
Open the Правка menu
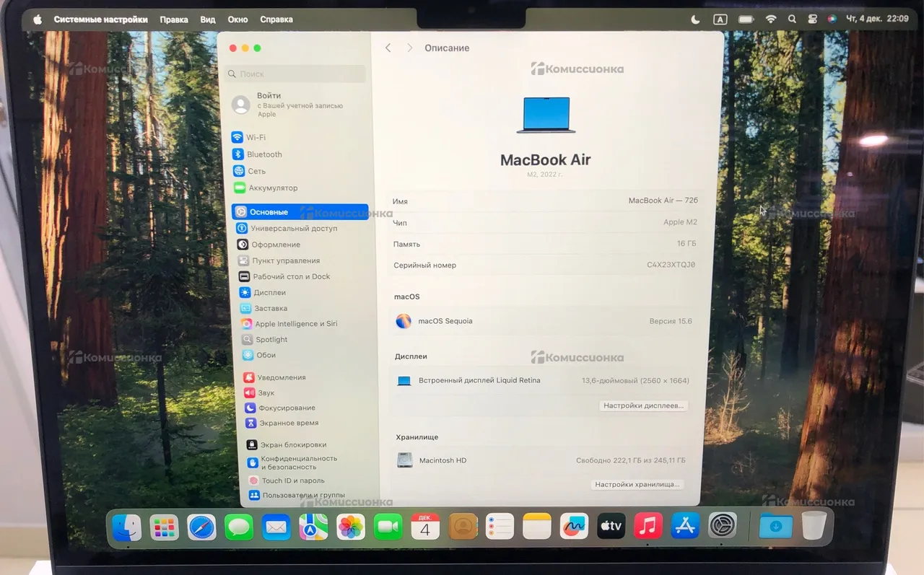tap(174, 19)
